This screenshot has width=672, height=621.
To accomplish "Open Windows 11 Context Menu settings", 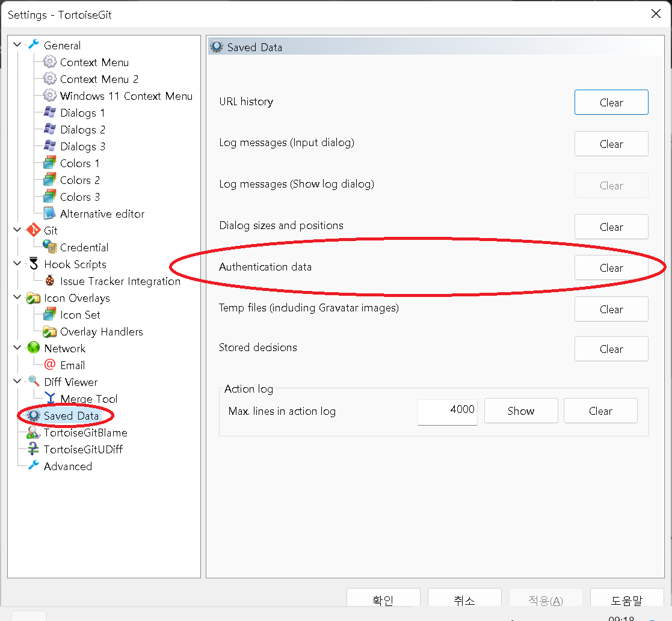I will [x=126, y=96].
